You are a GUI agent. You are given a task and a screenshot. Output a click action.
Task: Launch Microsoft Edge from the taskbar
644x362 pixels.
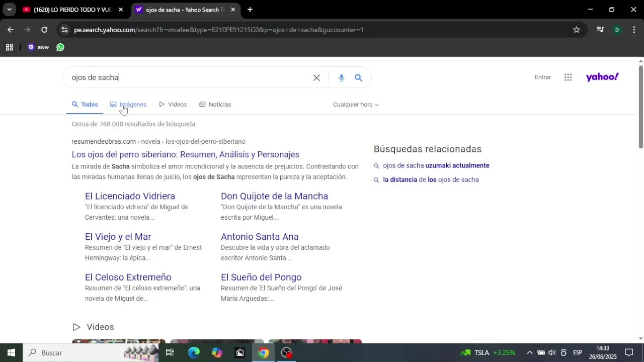tap(194, 353)
